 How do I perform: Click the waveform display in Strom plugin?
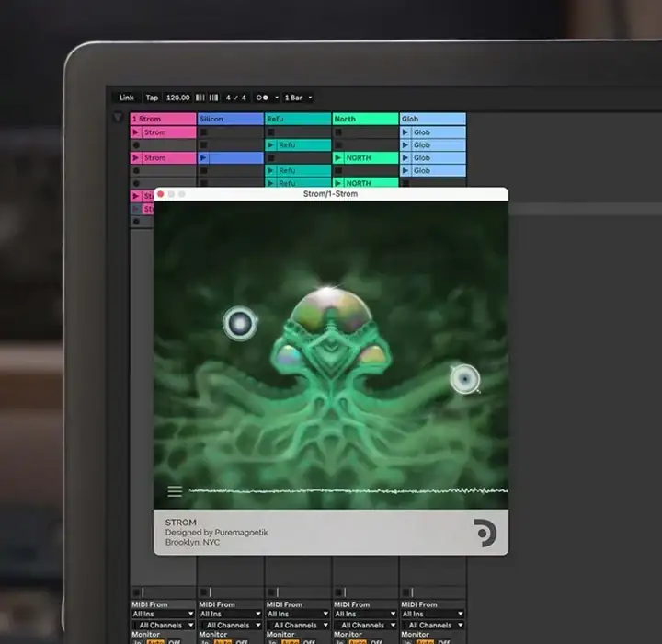coord(348,491)
